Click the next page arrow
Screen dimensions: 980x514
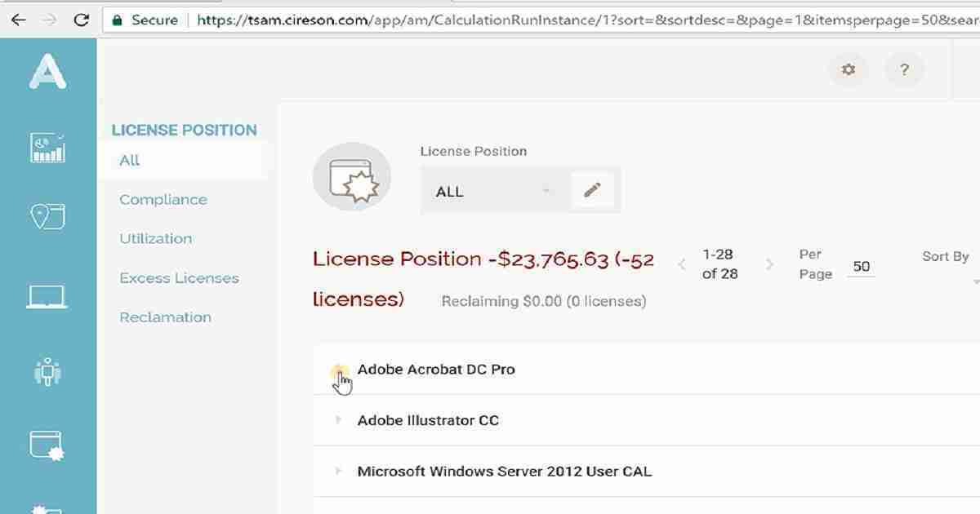tap(768, 264)
